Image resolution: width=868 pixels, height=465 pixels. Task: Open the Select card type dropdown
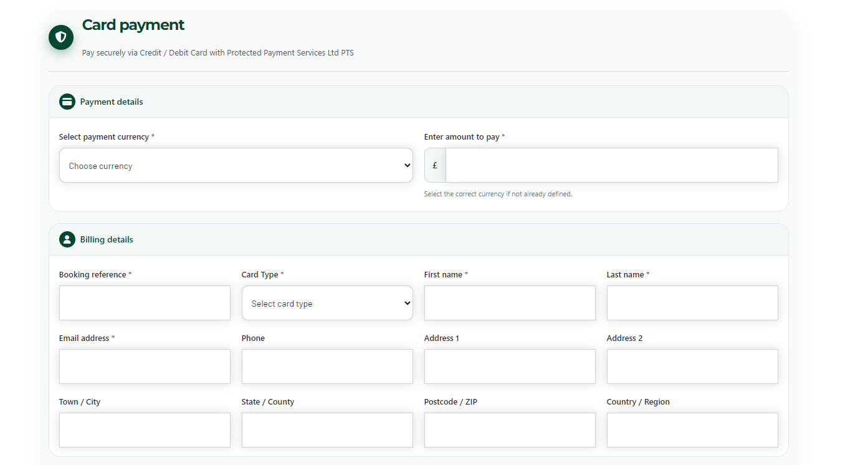coord(327,303)
